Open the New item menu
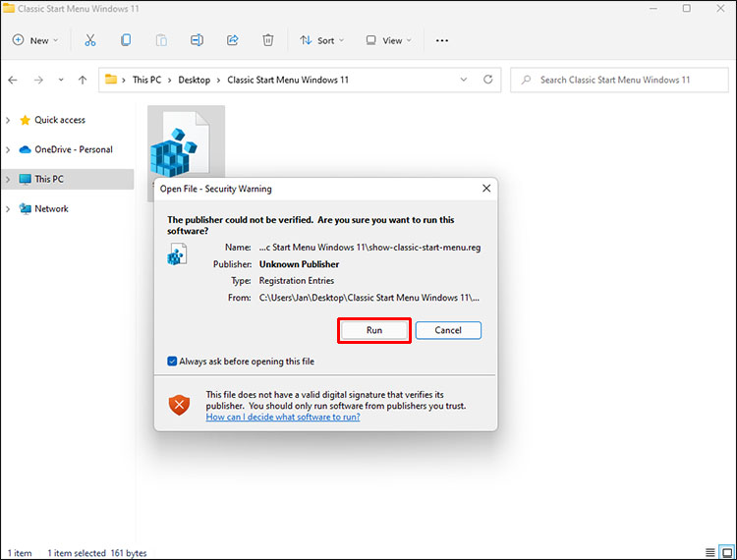This screenshot has height=560, width=737. tap(35, 41)
